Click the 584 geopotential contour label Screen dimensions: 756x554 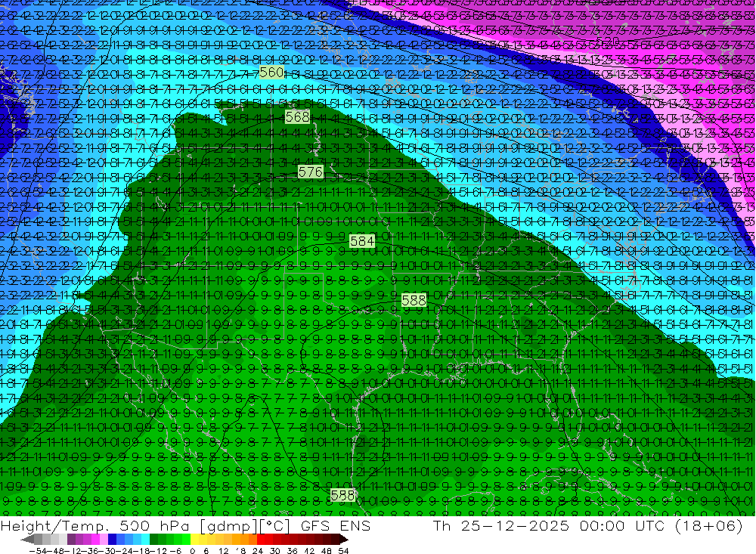[x=362, y=241]
